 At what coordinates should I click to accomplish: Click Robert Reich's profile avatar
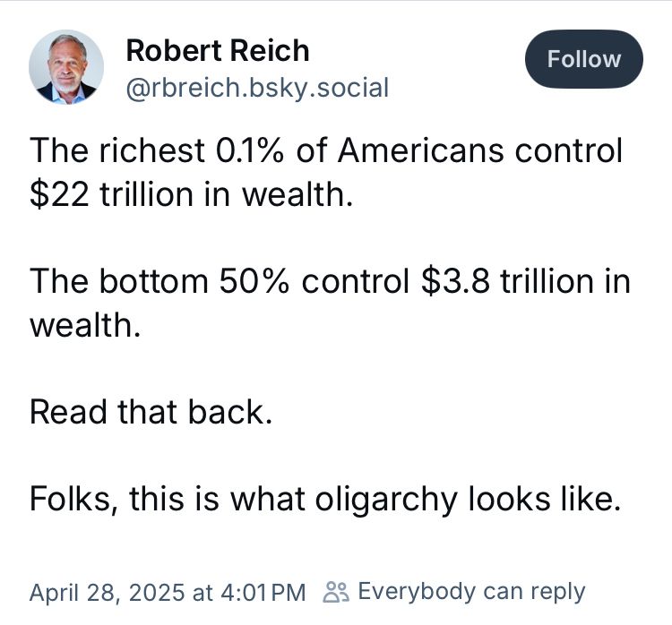coord(66,66)
